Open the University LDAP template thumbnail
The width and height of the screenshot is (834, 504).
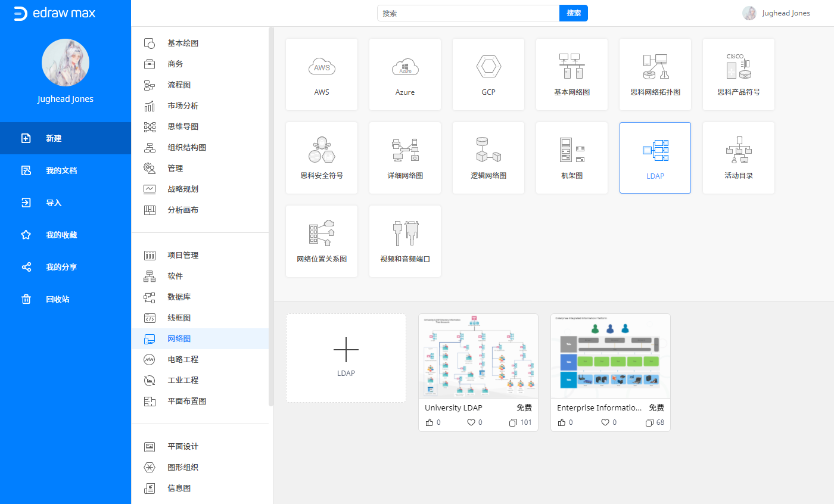point(478,356)
